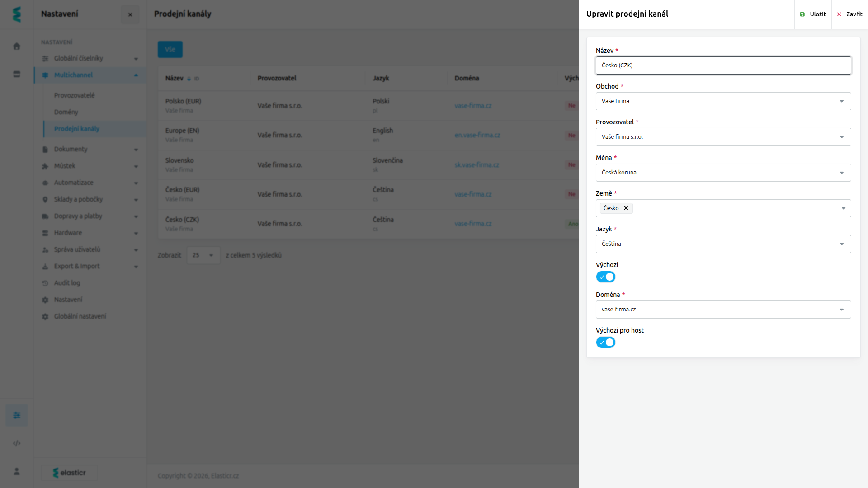The image size is (868, 488).
Task: Click the home icon in left rail
Action: (17, 46)
